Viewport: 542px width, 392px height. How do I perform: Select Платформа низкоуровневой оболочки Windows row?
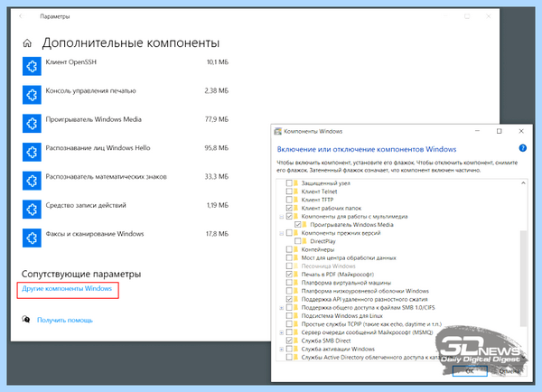[x=365, y=291]
